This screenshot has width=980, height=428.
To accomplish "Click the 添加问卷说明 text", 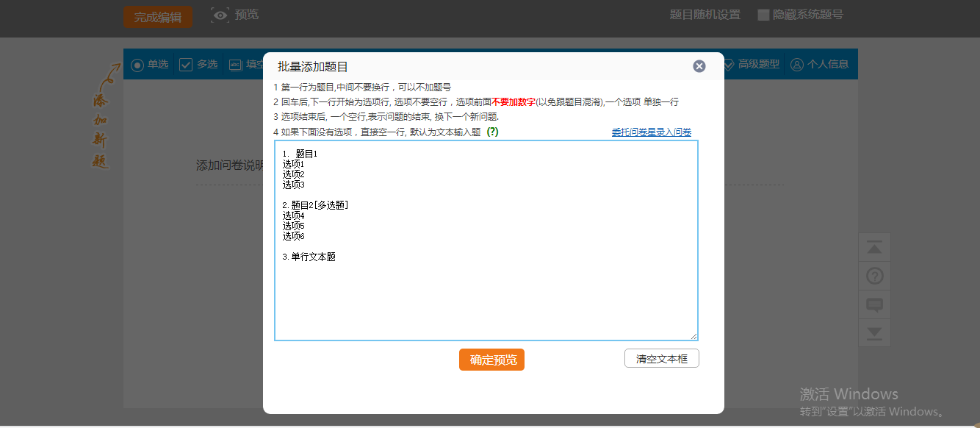I will click(230, 165).
